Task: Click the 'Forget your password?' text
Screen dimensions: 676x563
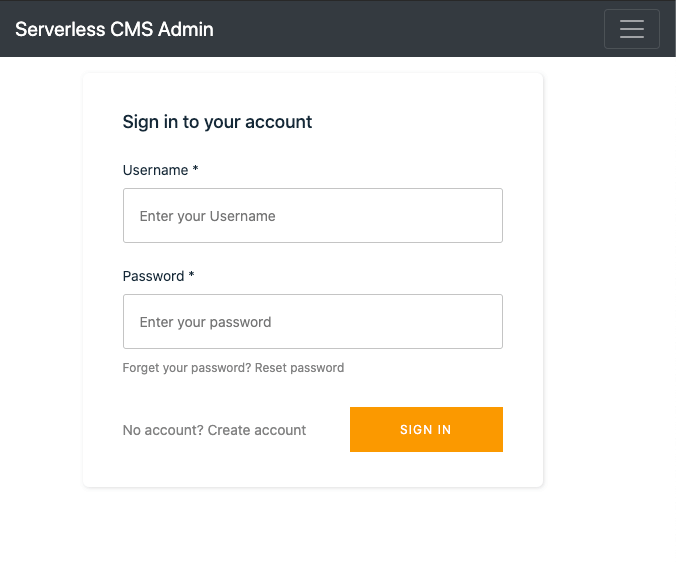Action: coord(186,368)
